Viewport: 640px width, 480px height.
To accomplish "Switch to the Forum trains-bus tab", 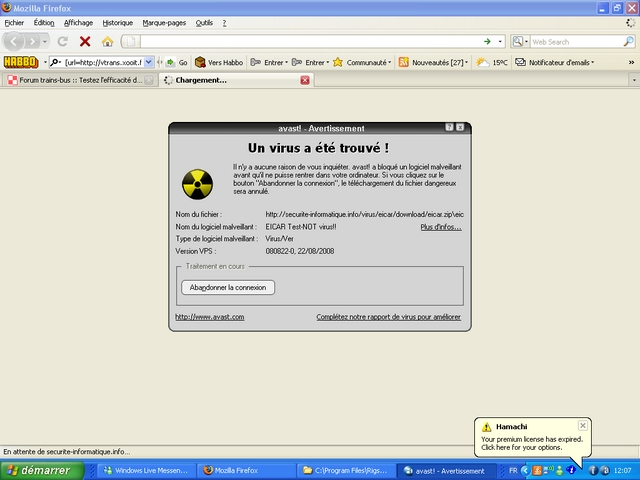I will click(78, 80).
